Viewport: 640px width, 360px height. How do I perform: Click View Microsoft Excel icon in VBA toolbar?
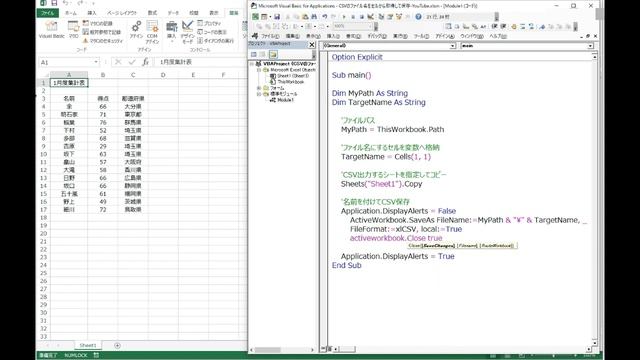tap(256, 17)
